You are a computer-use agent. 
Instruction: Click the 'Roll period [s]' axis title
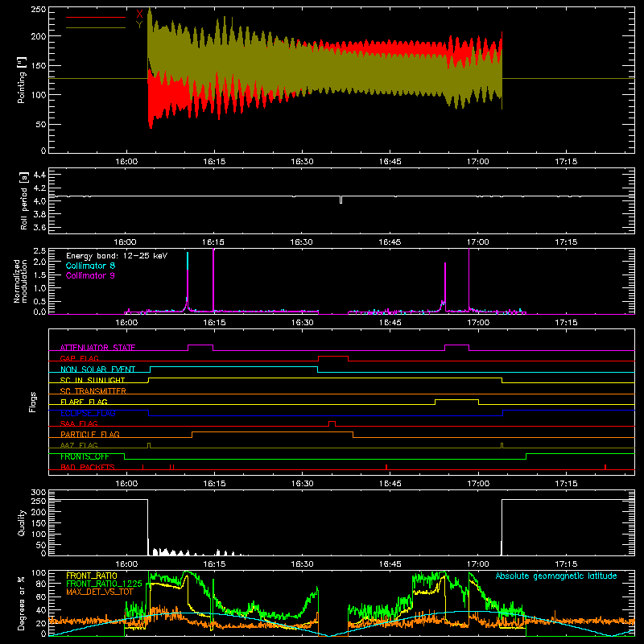24,200
